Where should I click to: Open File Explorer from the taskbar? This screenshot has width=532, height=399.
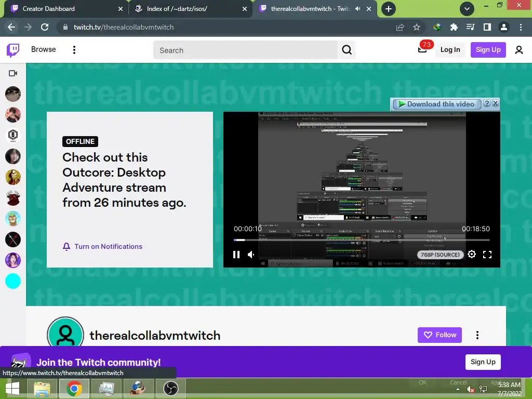coord(42,389)
